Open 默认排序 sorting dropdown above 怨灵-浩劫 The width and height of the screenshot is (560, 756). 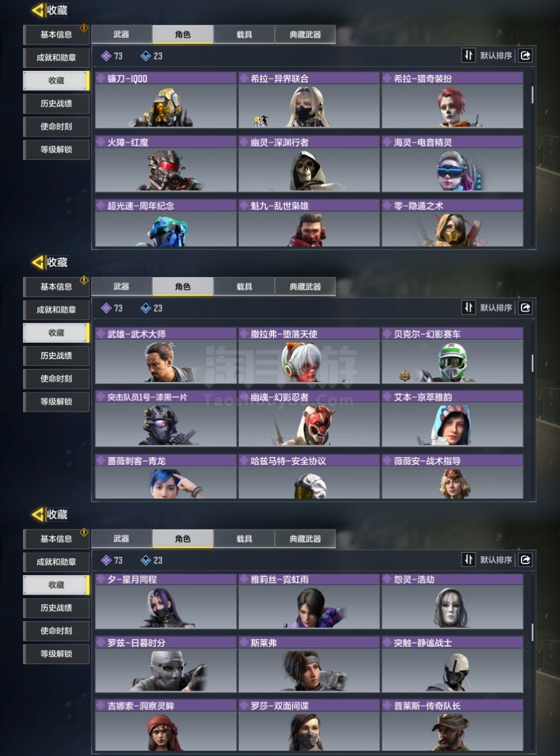496,559
